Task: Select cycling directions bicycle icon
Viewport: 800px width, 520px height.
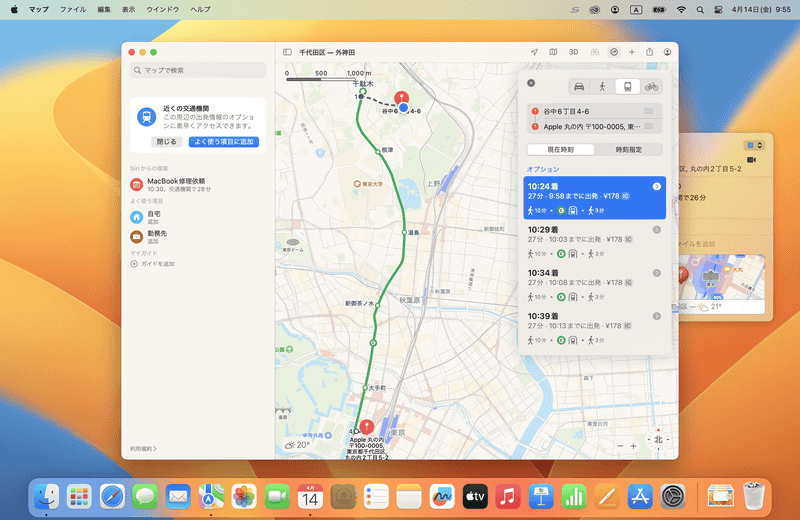Action: (x=651, y=86)
